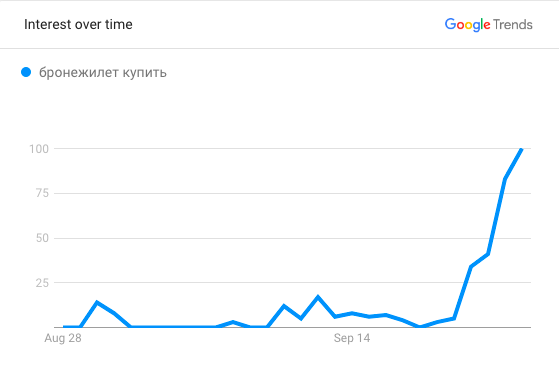Click the 50 y-axis value label
This screenshot has width=559, height=375.
pos(42,238)
